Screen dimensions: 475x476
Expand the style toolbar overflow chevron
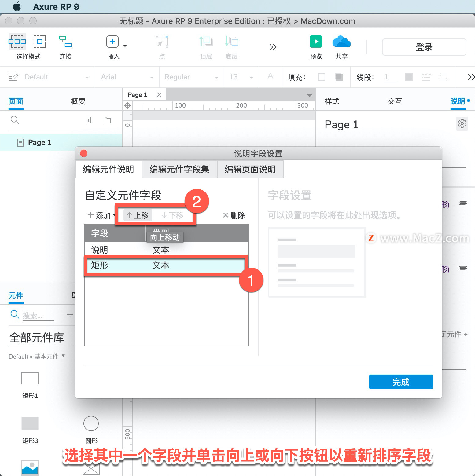(471, 77)
